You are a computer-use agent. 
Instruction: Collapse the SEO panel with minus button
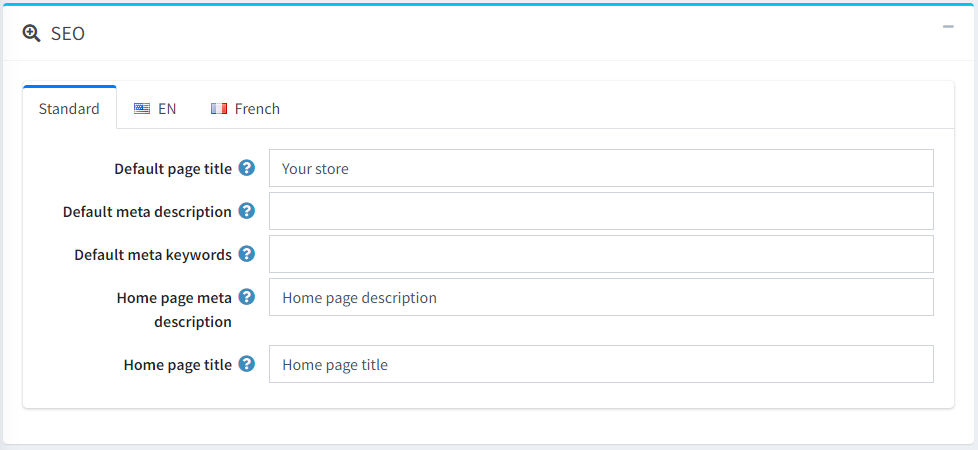[948, 27]
